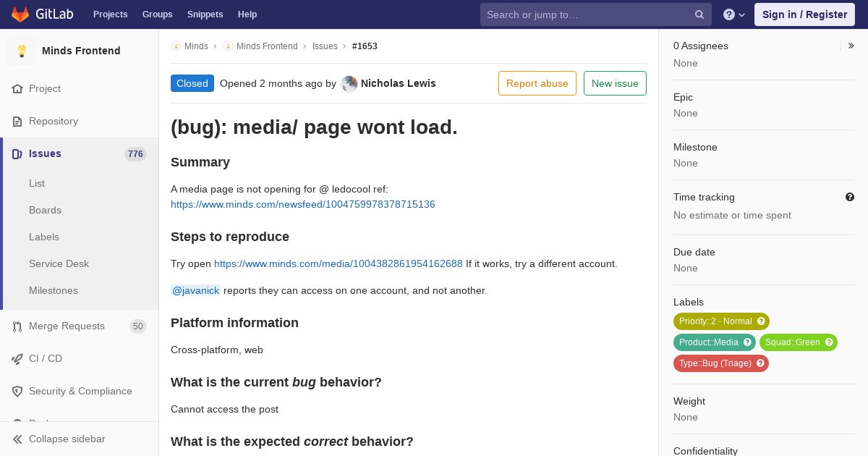Click the Nicholas Lewis author name
The image size is (868, 456).
pos(399,83)
